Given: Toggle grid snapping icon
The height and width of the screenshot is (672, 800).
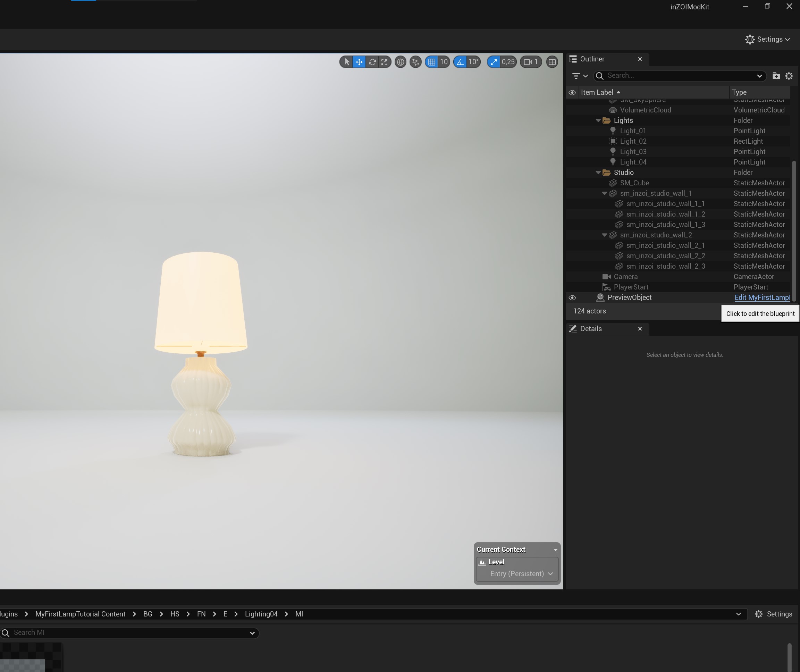Looking at the screenshot, I should [x=432, y=62].
